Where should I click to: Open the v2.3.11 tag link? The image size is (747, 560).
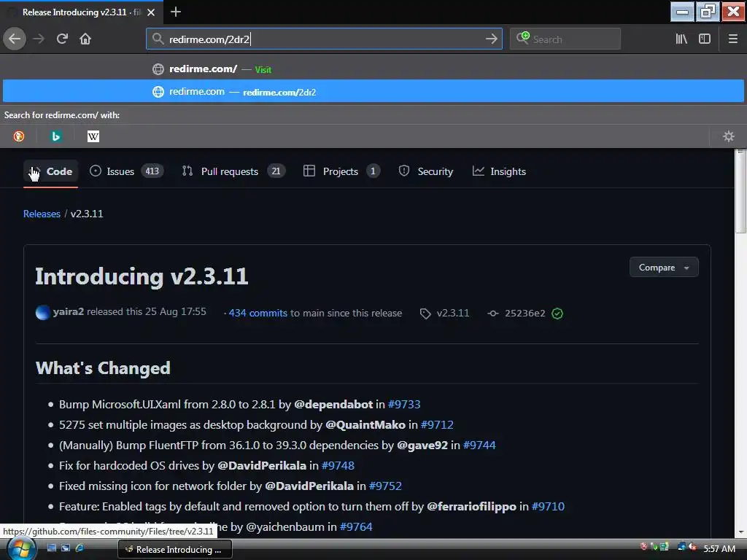point(452,313)
